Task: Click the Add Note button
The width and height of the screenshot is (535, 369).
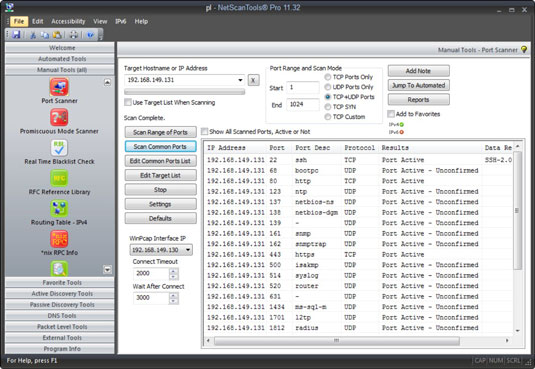Action: (x=418, y=71)
